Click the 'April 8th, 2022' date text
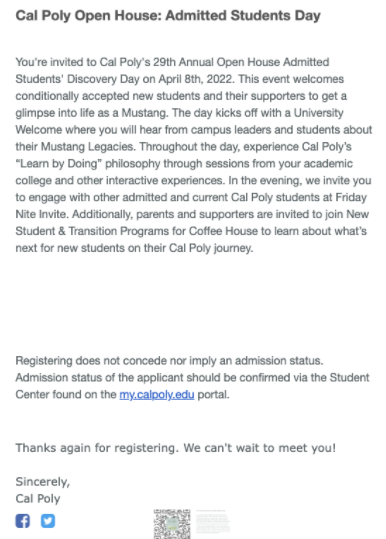The height and width of the screenshot is (539, 386). [196, 79]
